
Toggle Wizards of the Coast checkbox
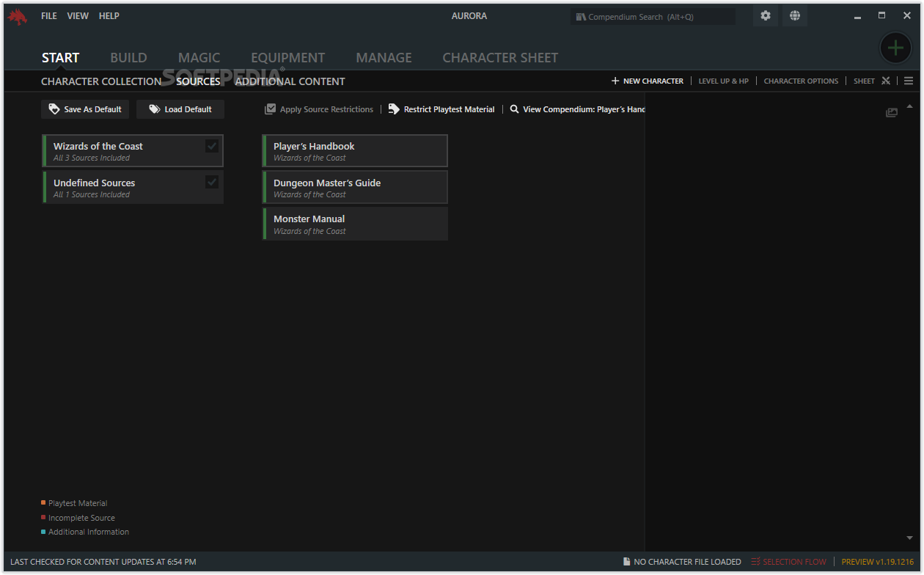pos(212,146)
